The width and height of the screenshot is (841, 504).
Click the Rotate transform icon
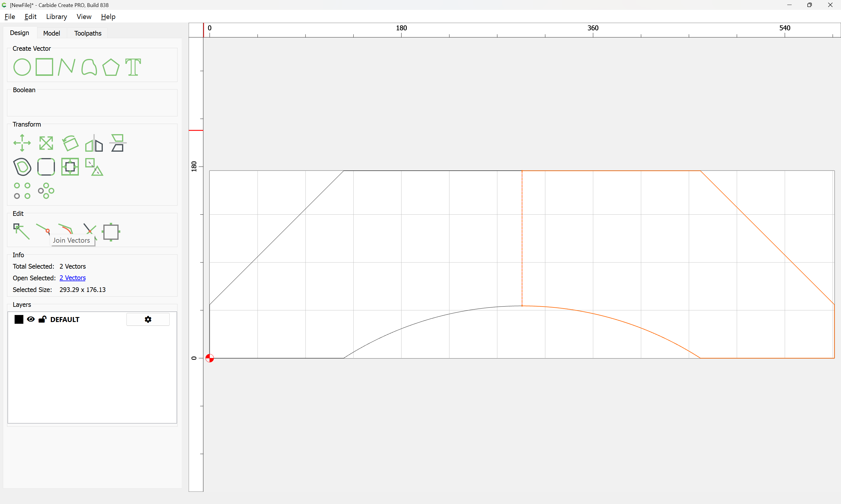click(70, 143)
